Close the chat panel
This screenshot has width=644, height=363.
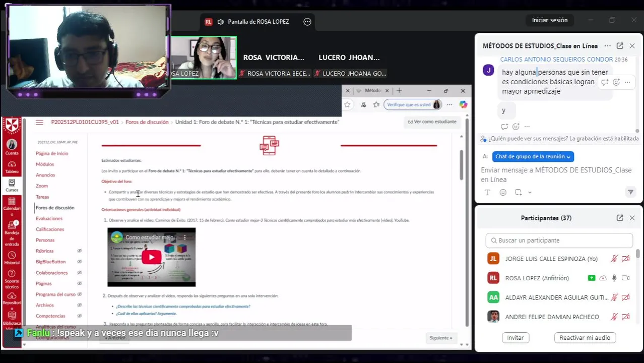click(x=632, y=46)
